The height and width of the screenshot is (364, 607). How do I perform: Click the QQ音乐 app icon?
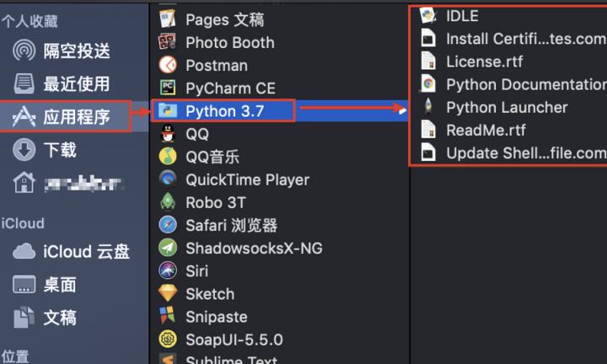[168, 156]
